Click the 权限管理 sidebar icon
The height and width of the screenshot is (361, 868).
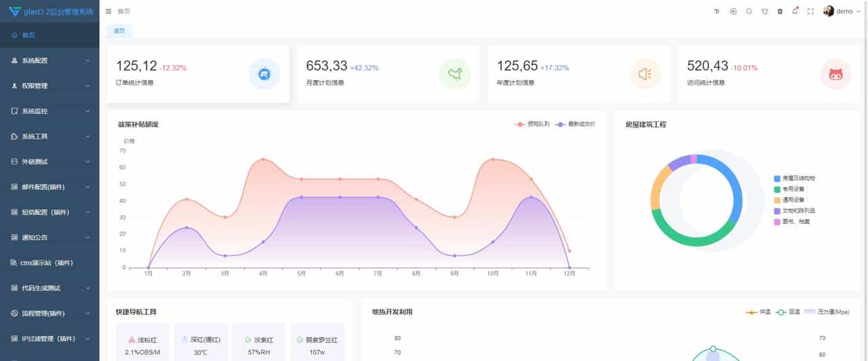pyautogui.click(x=15, y=86)
